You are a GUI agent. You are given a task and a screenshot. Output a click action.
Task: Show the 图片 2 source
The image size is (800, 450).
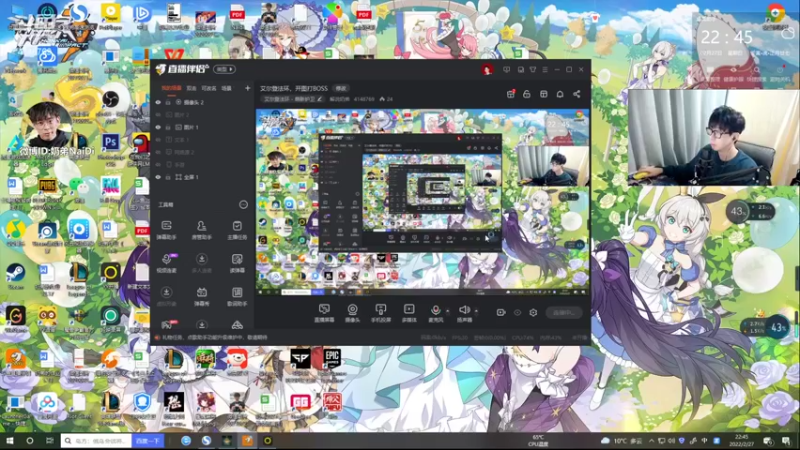pyautogui.click(x=158, y=115)
